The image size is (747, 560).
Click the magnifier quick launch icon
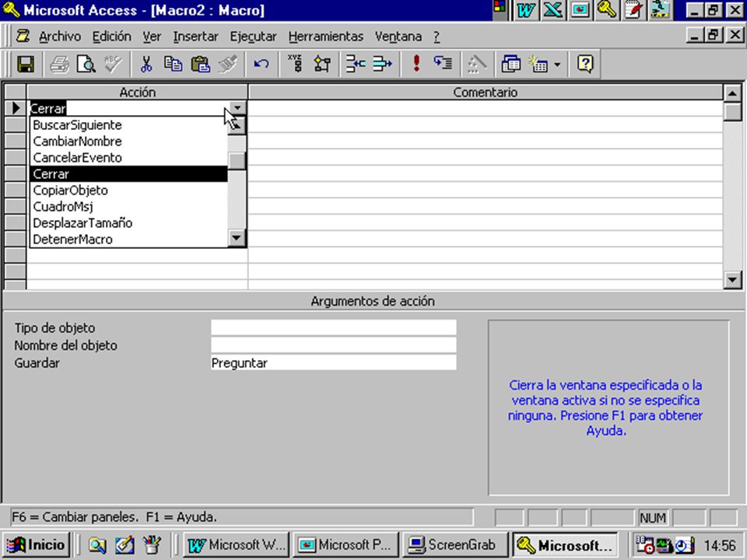[x=98, y=544]
